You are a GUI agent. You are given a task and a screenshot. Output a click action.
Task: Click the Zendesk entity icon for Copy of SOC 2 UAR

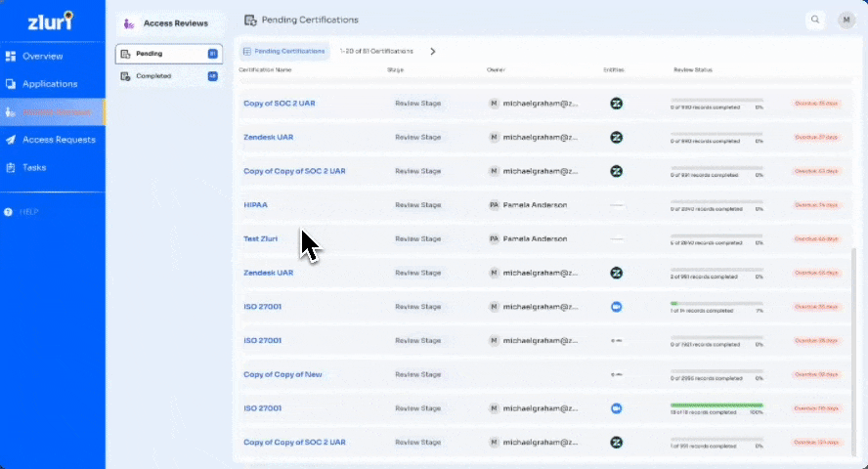(x=616, y=104)
